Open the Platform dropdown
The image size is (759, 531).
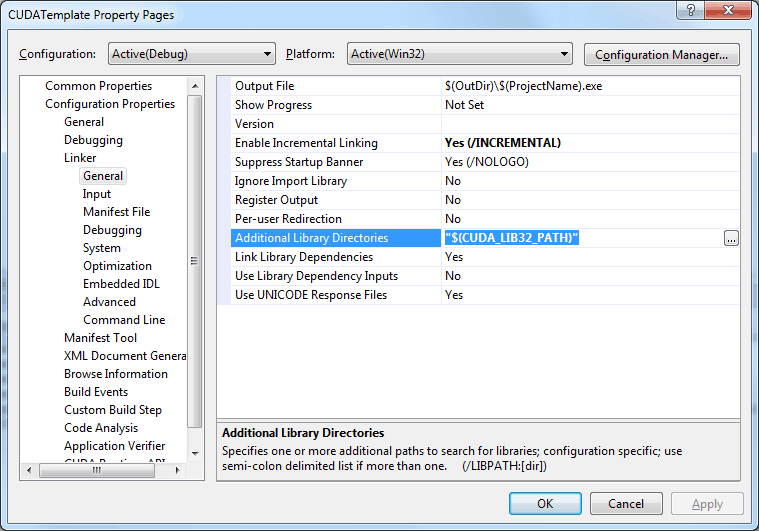[459, 54]
